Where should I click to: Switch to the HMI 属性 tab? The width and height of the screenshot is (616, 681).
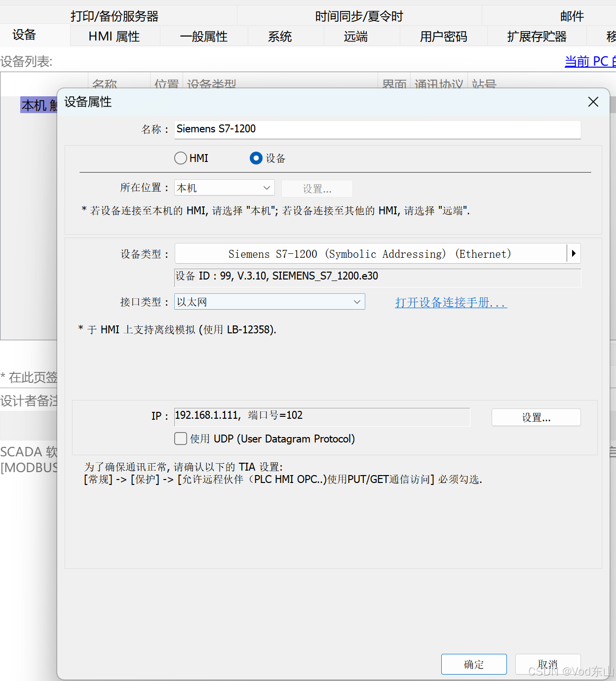click(115, 36)
